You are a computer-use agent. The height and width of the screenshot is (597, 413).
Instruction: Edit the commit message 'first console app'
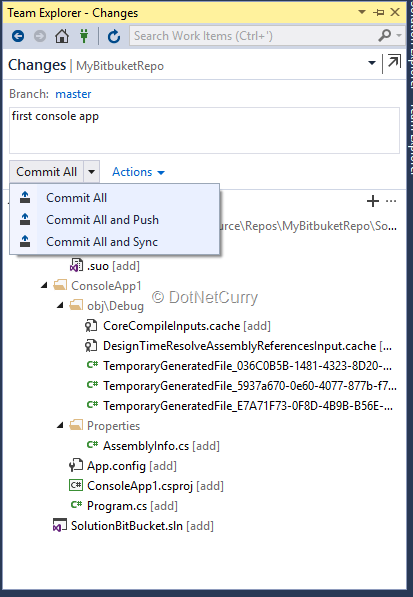click(x=204, y=130)
